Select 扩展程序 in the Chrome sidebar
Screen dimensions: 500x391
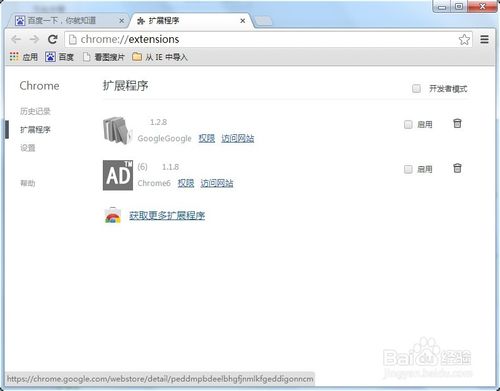click(x=35, y=130)
